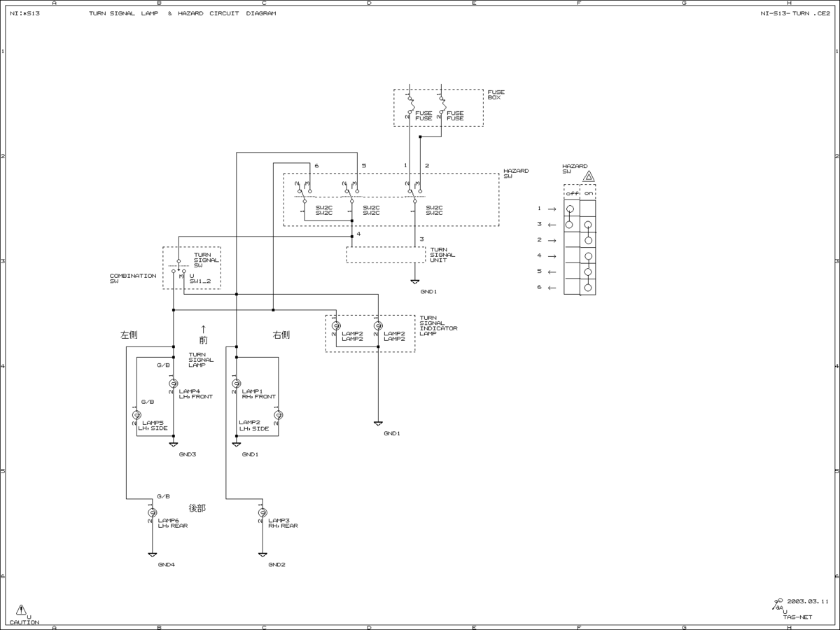
Task: Click terminal number '4' near turn signal unit
Action: pos(358,234)
